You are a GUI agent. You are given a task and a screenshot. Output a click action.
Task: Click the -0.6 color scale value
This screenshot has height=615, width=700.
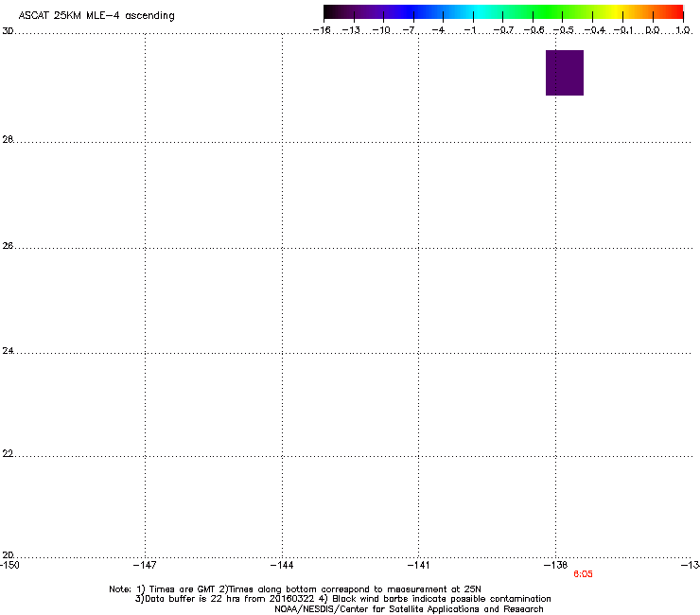534,30
